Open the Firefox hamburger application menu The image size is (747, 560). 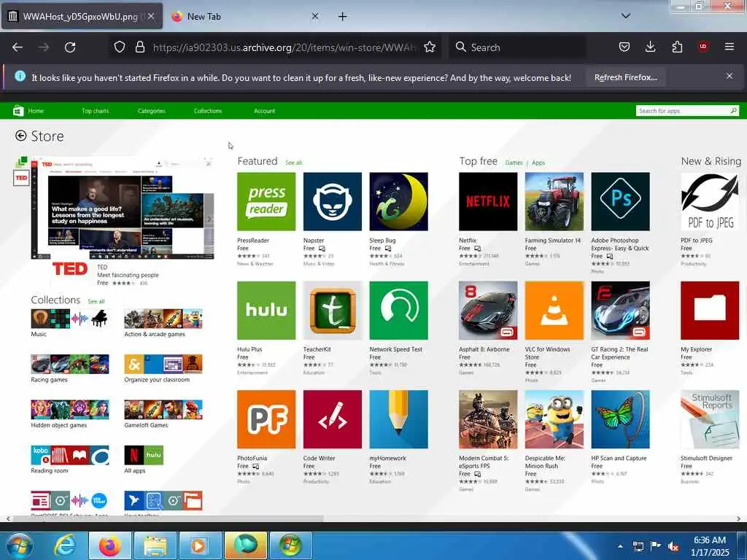click(x=729, y=47)
